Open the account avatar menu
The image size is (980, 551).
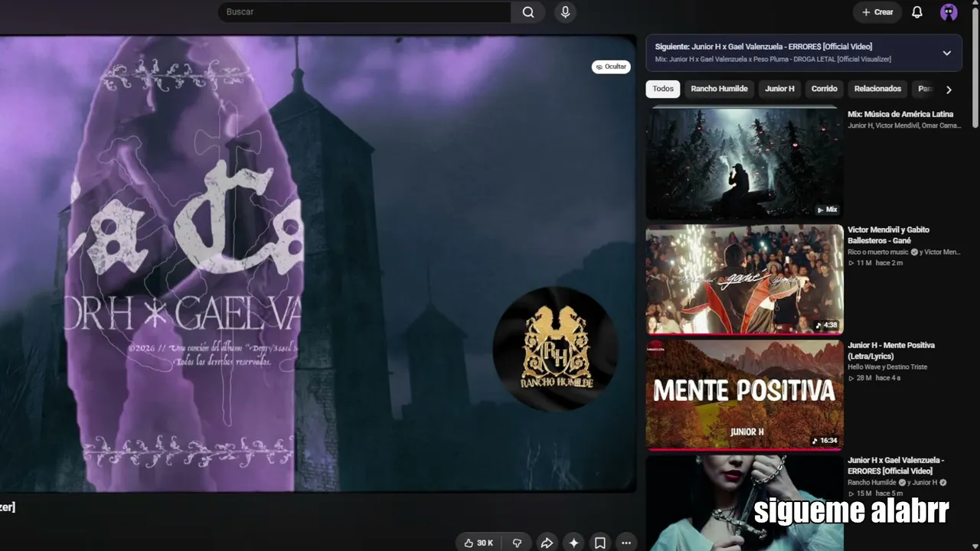pyautogui.click(x=949, y=12)
